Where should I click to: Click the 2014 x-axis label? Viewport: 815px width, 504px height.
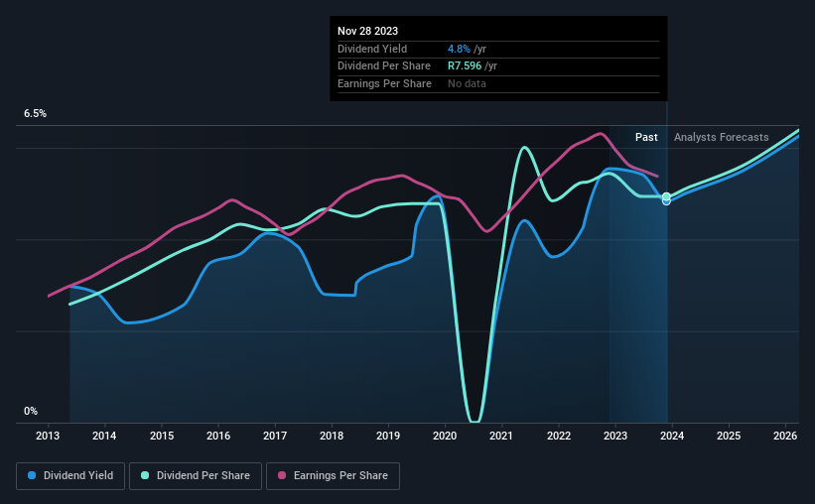(x=104, y=436)
